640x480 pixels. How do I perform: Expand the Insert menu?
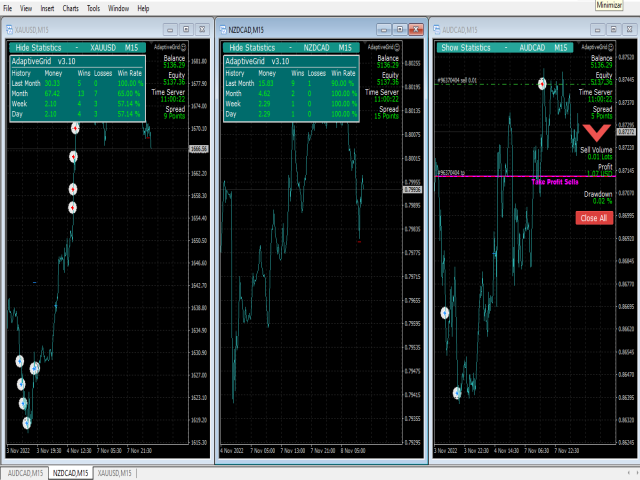point(46,8)
